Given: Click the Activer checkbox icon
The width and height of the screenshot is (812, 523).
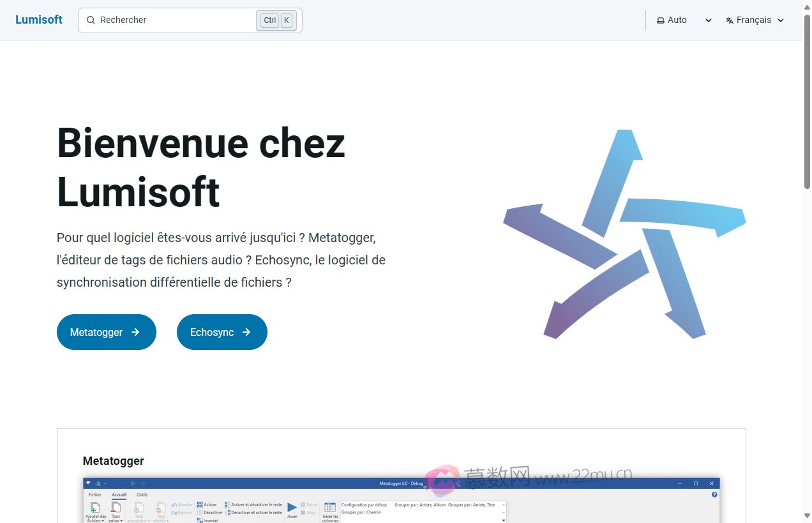Looking at the screenshot, I should 200,504.
